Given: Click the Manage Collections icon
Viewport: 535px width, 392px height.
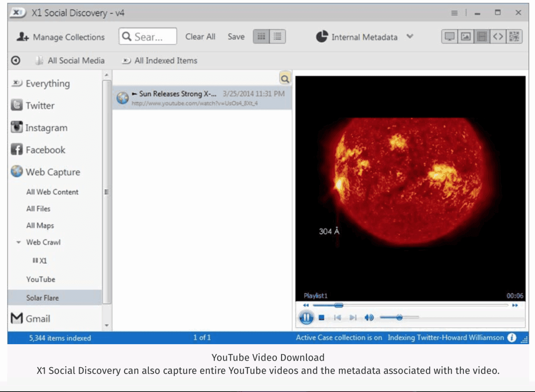Looking at the screenshot, I should point(23,37).
